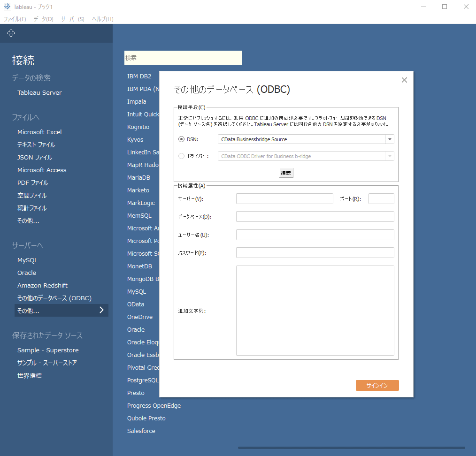The width and height of the screenshot is (476, 456).
Task: Select IBM DB2 in connector list
Action: (x=139, y=76)
